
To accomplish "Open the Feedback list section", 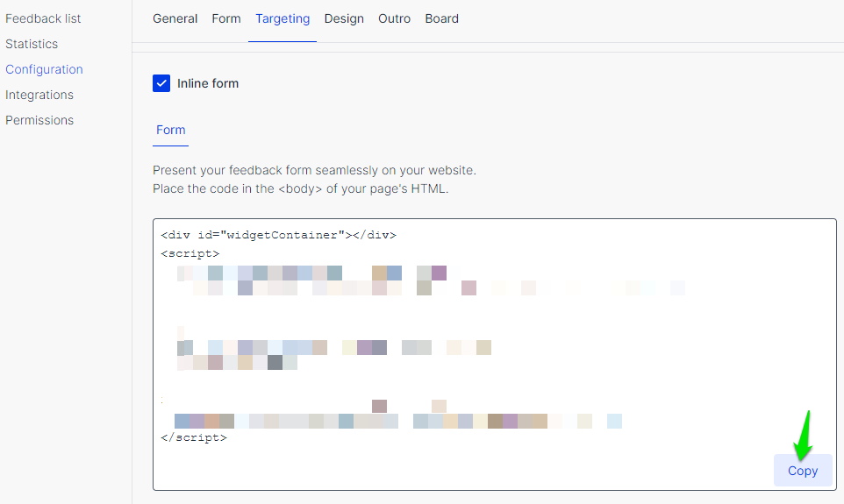I will [43, 18].
